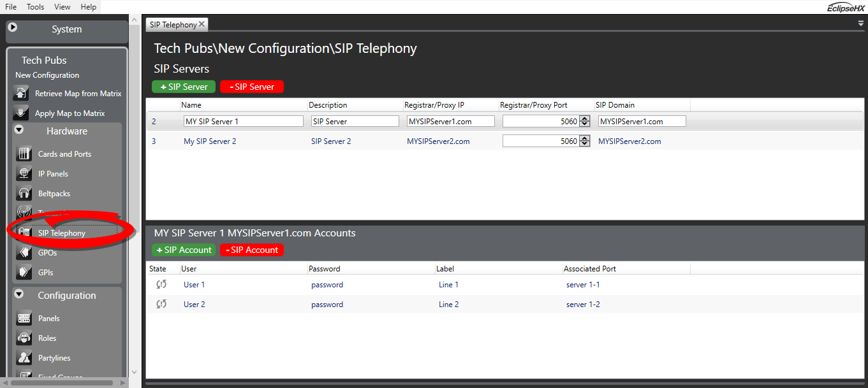Click the sidebar scroll up arrow
The width and height of the screenshot is (868, 388).
[x=134, y=20]
